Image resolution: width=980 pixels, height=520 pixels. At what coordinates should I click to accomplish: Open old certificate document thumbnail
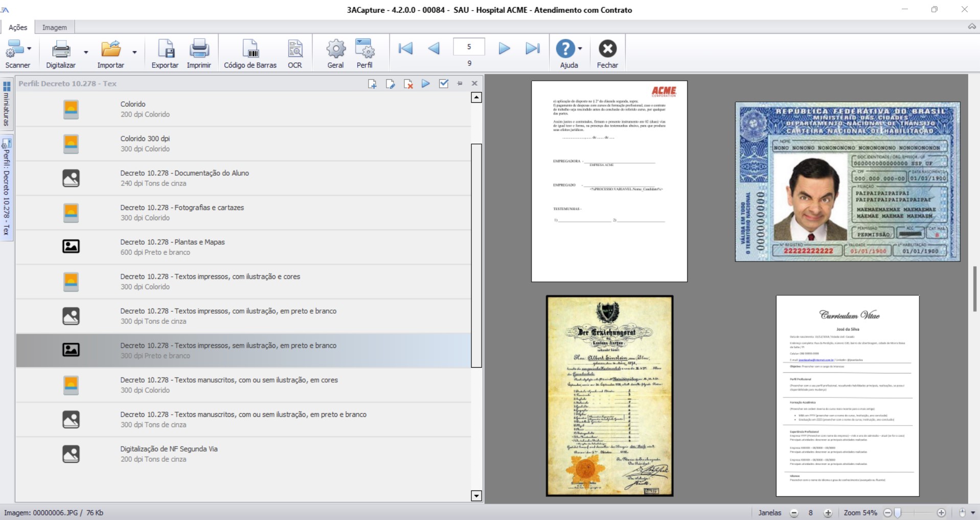(x=609, y=396)
